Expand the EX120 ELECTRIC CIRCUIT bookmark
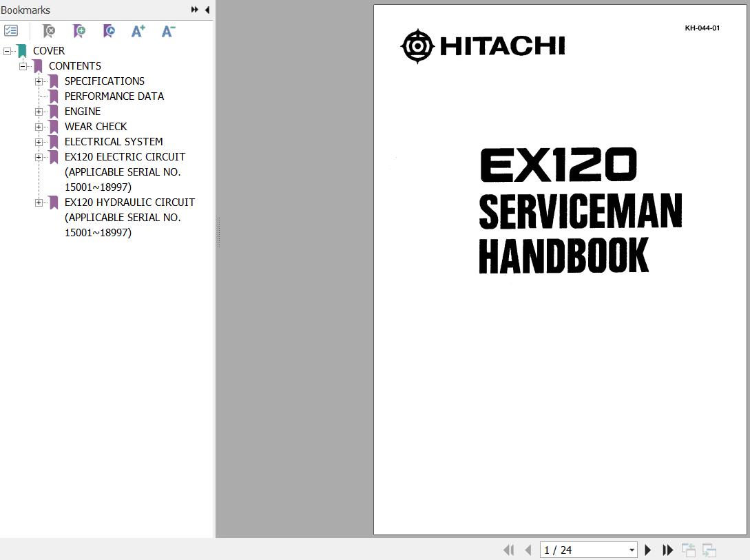The image size is (750, 560). point(39,157)
